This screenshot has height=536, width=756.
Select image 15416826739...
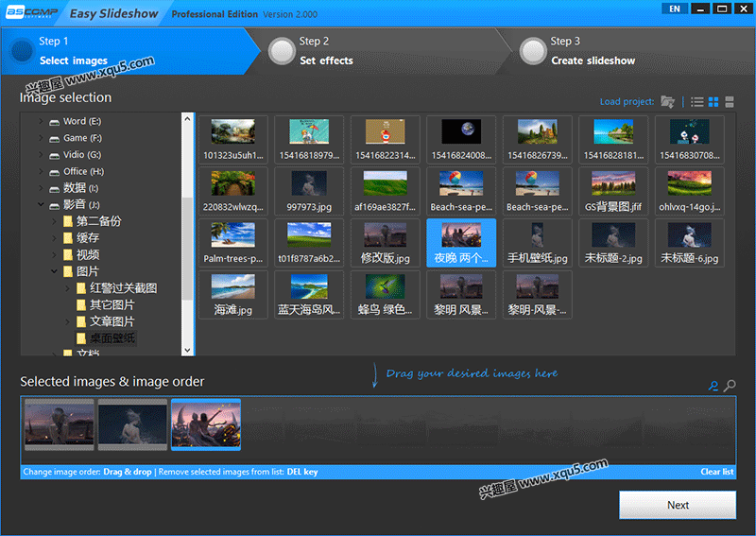pos(538,140)
